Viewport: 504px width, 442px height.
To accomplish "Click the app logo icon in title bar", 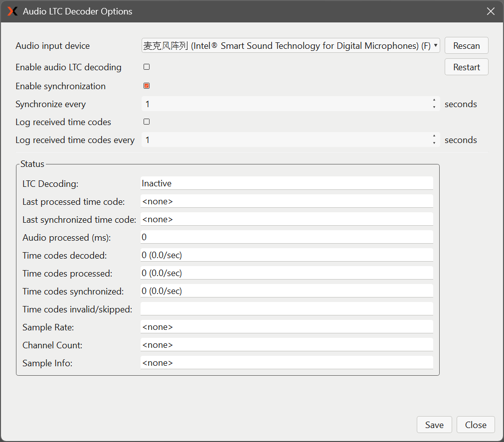I will point(12,11).
